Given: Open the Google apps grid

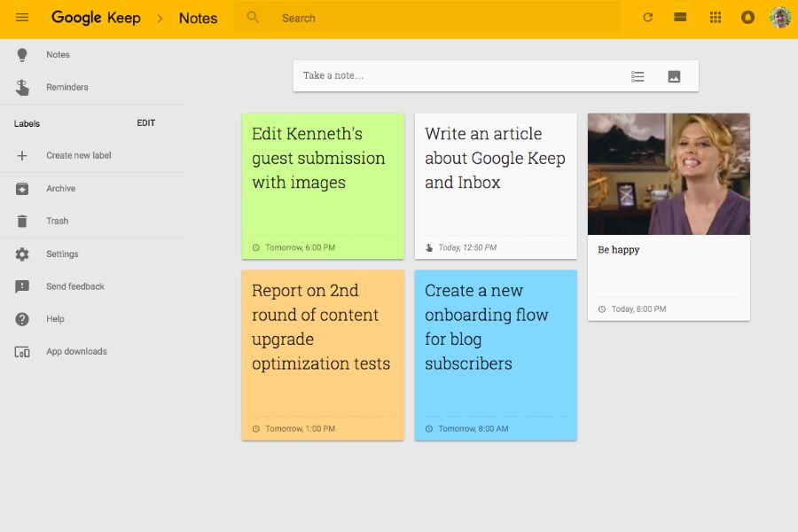Looking at the screenshot, I should [x=715, y=18].
